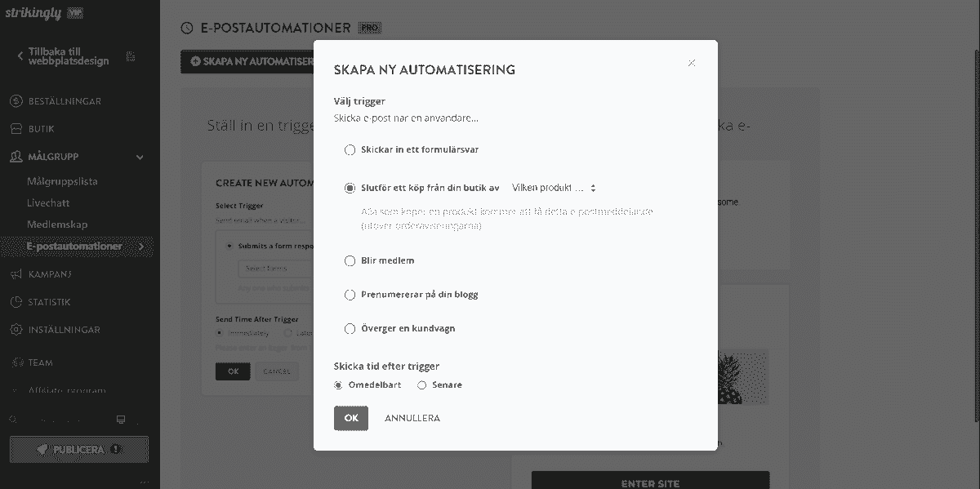This screenshot has width=980, height=489.
Task: Click the Team icon in sidebar
Action: (x=16, y=362)
